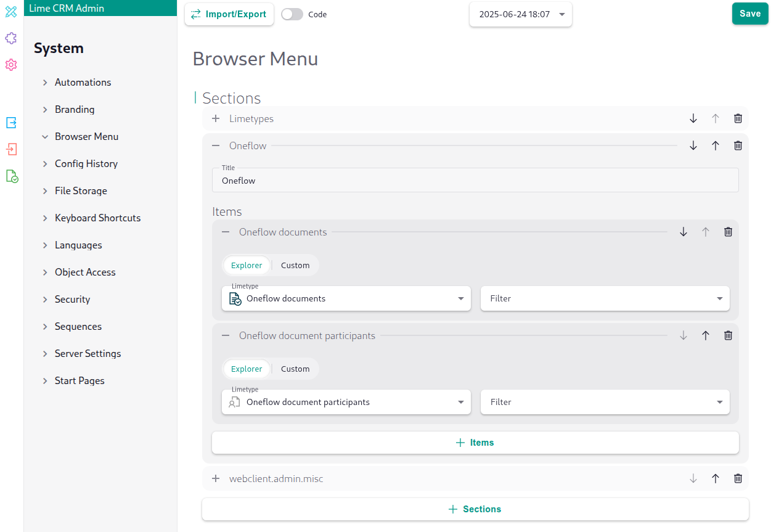Select Custom for Oneflow document participants

click(295, 369)
